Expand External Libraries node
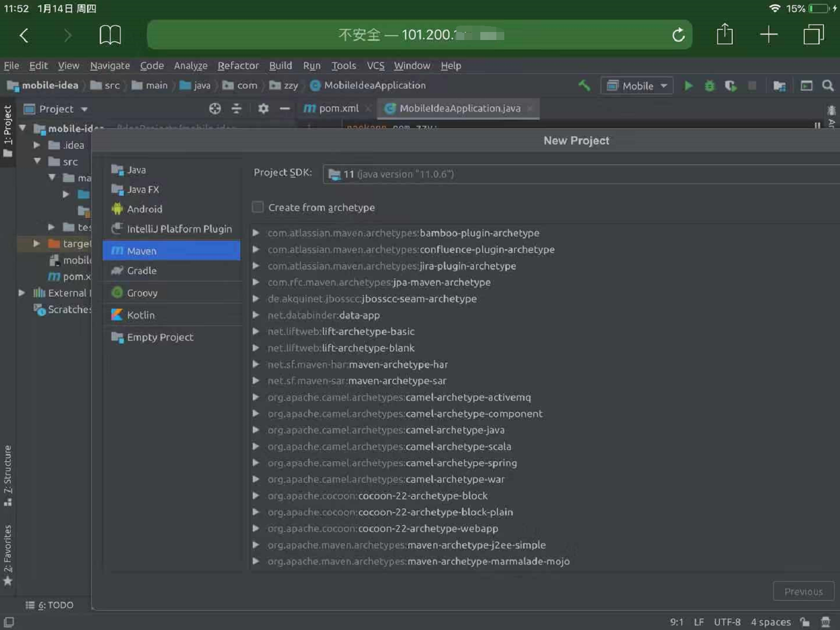Screen dimensions: 840x630 coord(22,293)
